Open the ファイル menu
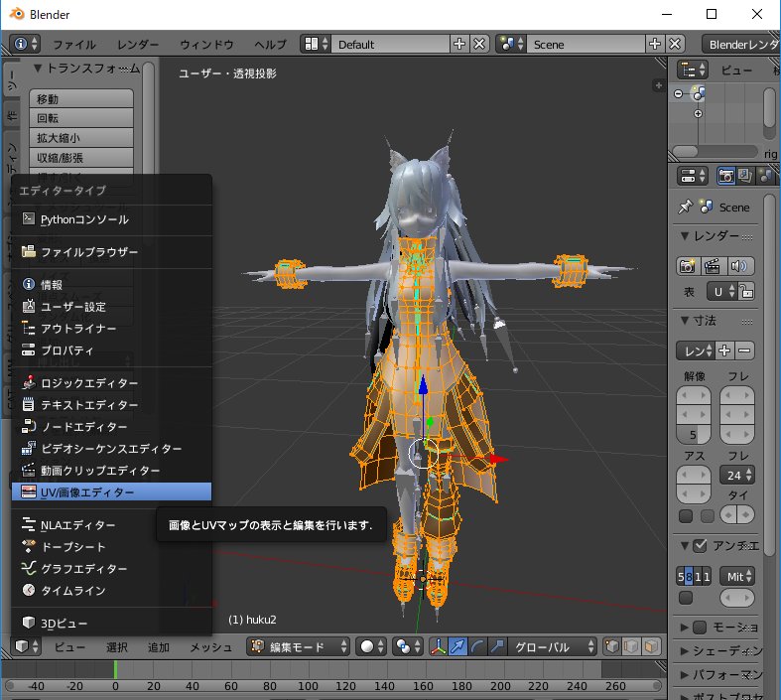Screen dimensions: 781x700 point(74,45)
